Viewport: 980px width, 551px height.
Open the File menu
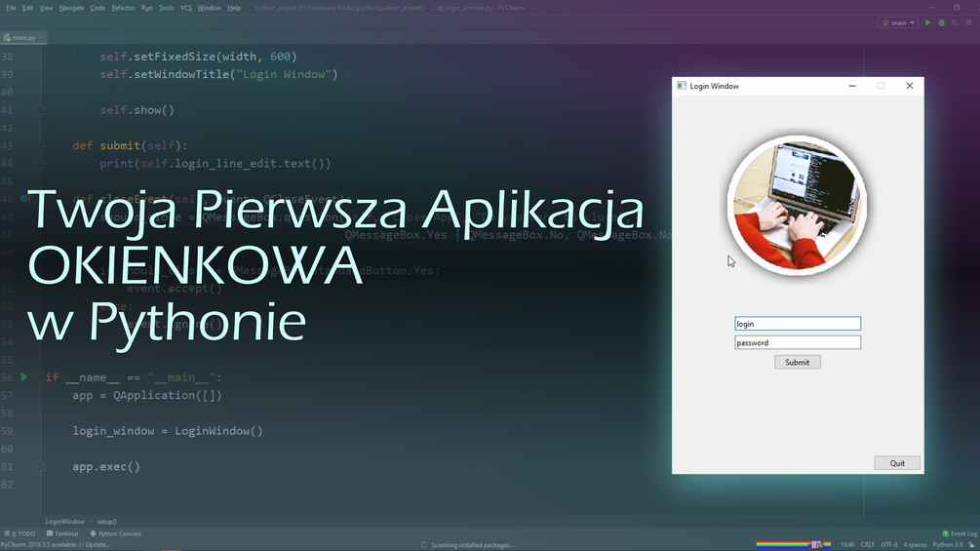(11, 8)
